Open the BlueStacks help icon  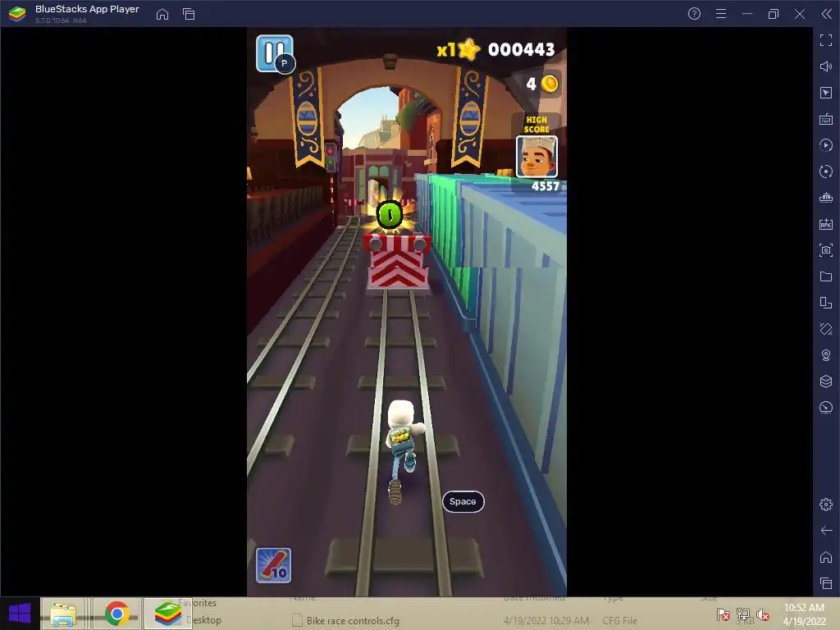pyautogui.click(x=694, y=14)
